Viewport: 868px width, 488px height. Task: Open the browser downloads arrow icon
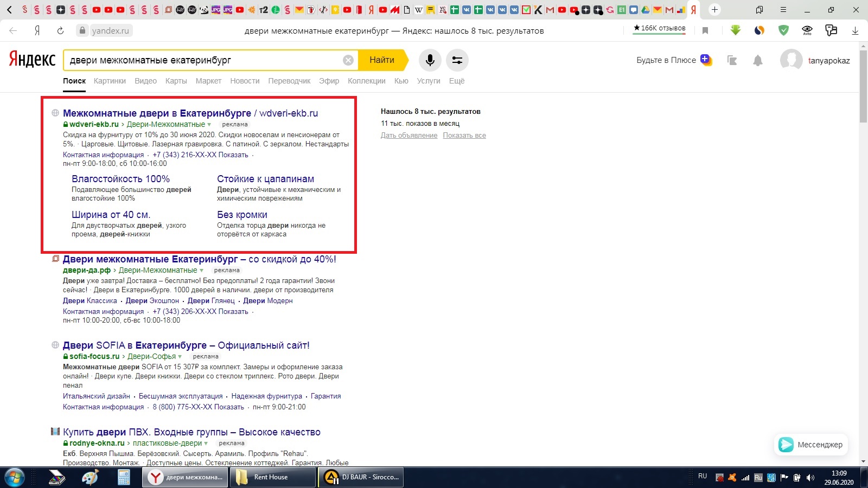855,30
